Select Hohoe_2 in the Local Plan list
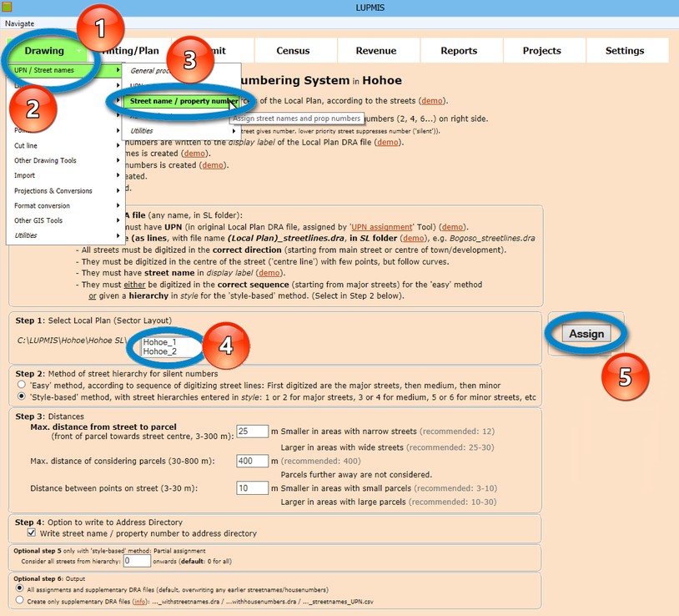Viewport: 679px width, 616px height. pyautogui.click(x=160, y=351)
